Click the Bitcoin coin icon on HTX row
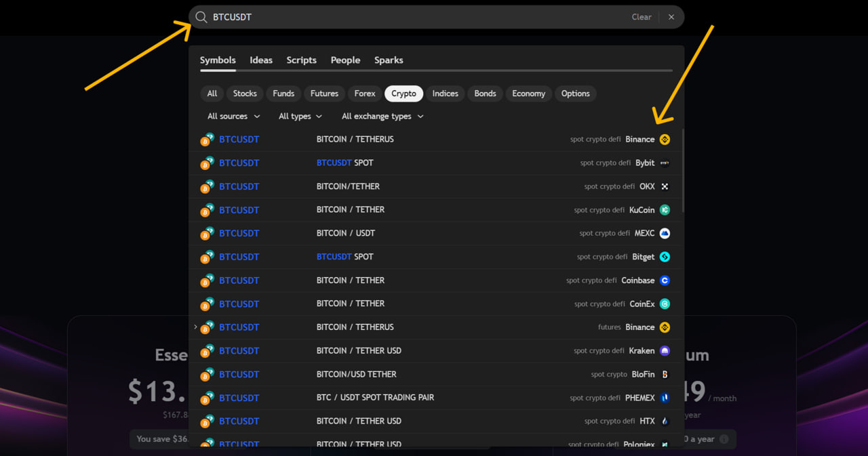868x456 pixels. [207, 421]
